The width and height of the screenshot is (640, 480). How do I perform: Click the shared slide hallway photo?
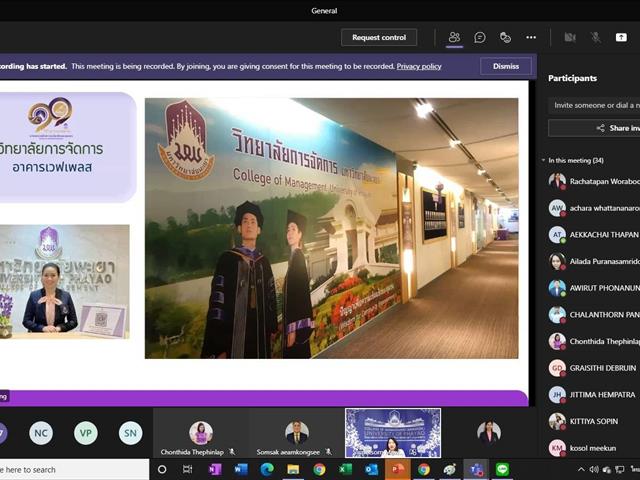(x=331, y=228)
